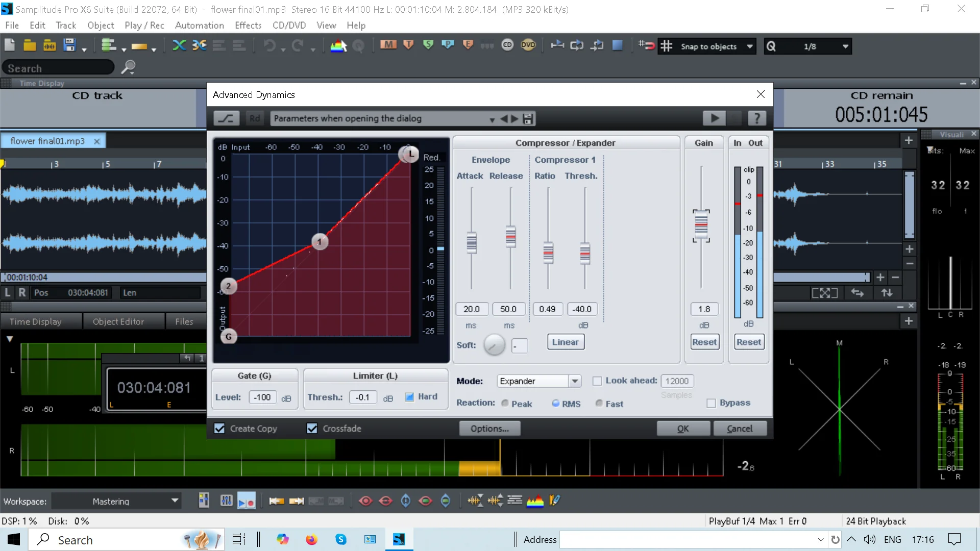
Task: Switch to the Object Editor tab
Action: (x=118, y=321)
